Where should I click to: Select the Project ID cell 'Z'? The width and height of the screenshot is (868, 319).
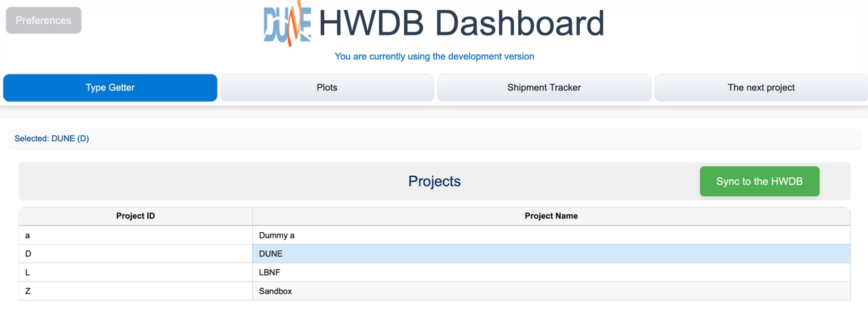(136, 291)
